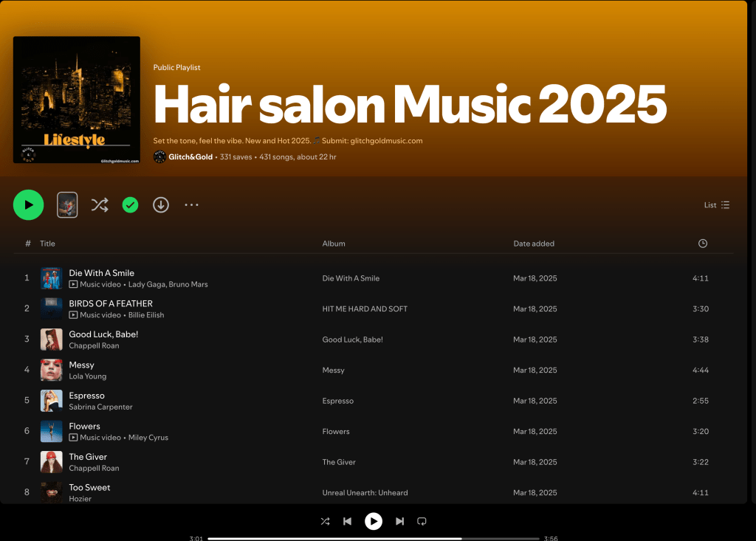The width and height of the screenshot is (756, 541).
Task: Select the Good Luck, Babe! track title
Action: [x=103, y=334]
